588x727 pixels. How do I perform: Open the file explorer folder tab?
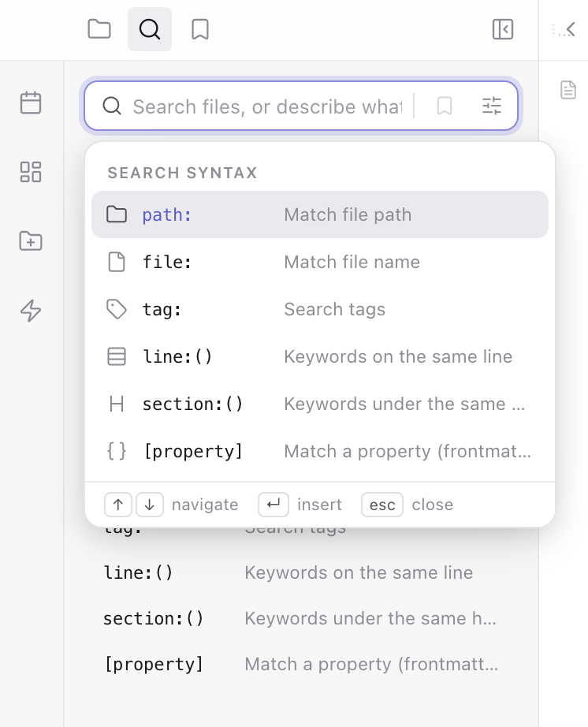(99, 29)
